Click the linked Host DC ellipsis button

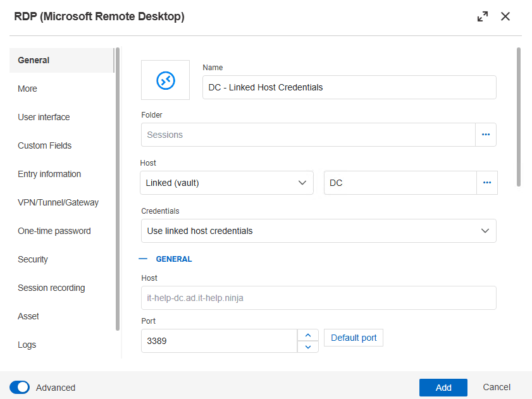click(486, 183)
